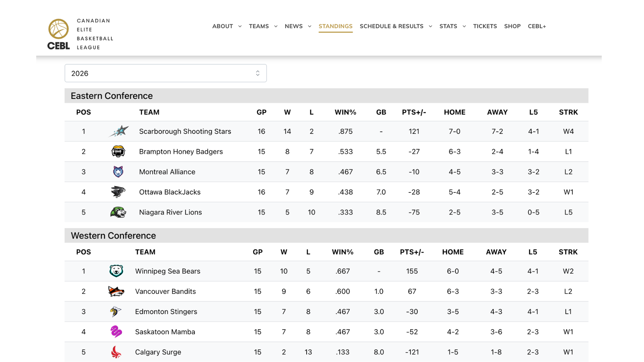Click the Saskatoon Mamba snake logo
The image size is (644, 362).
pos(116,331)
